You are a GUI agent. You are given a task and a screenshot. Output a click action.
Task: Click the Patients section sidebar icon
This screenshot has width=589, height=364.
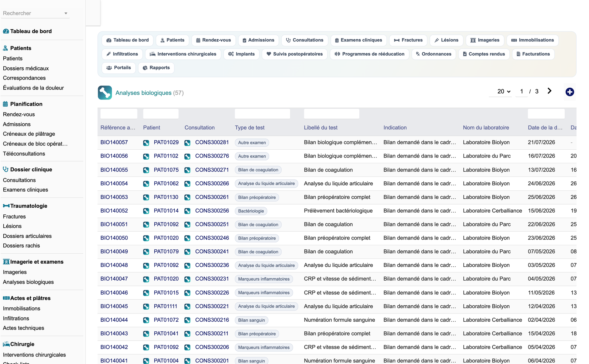pos(5,48)
